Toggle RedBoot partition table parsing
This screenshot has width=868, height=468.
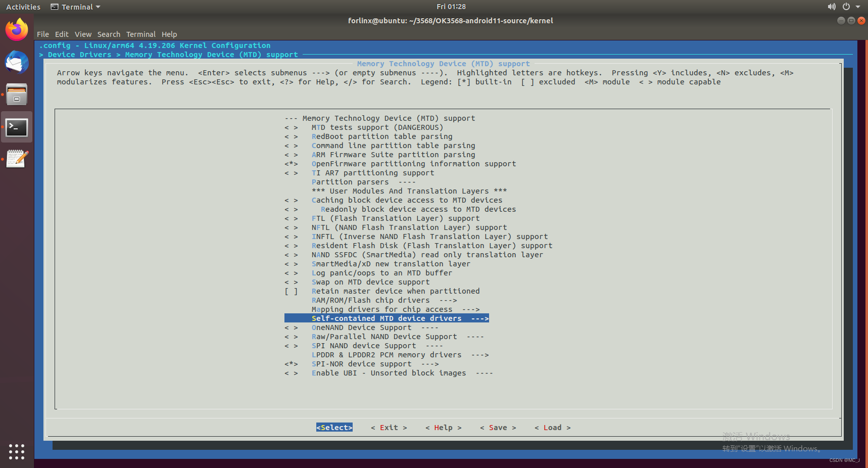pos(368,136)
